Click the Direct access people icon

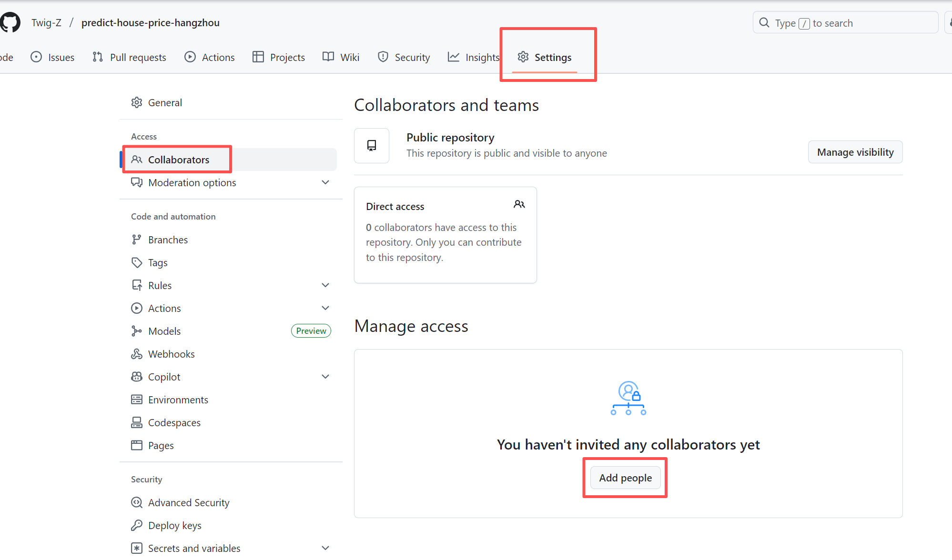point(519,204)
